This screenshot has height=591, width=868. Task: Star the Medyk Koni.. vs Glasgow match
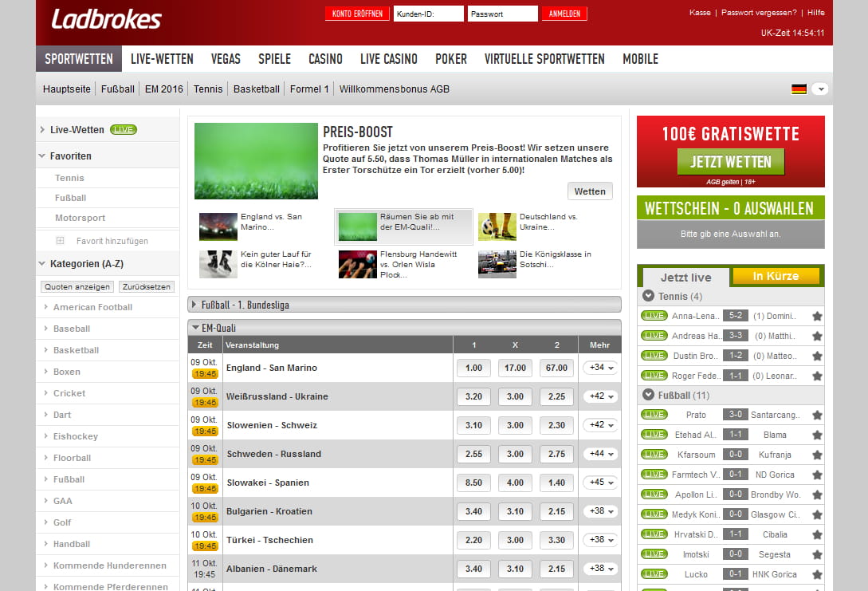click(x=817, y=514)
